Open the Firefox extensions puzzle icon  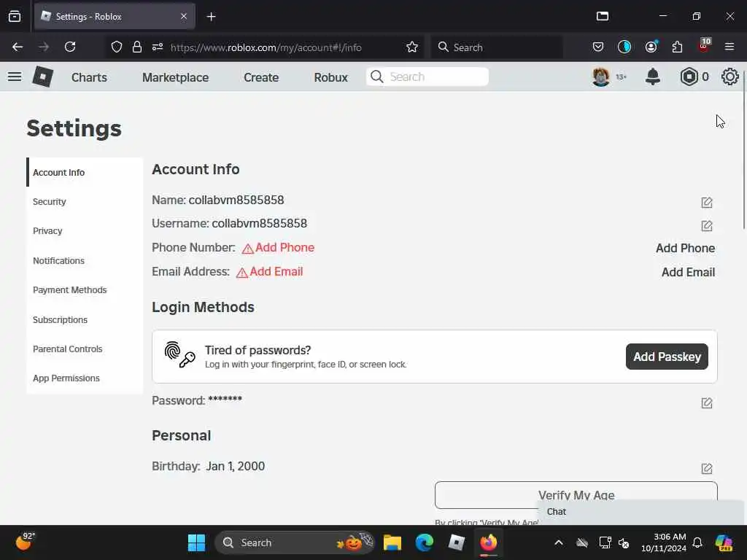(x=677, y=47)
